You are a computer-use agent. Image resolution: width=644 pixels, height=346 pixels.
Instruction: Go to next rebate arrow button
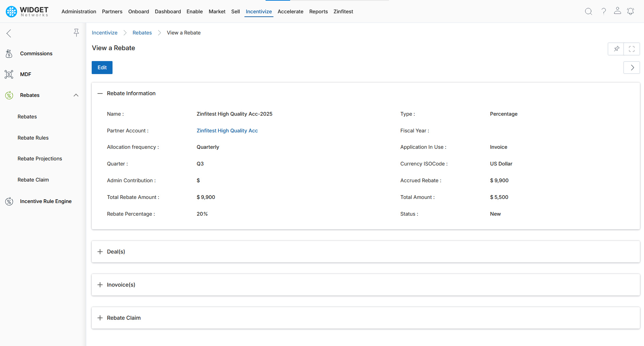632,68
